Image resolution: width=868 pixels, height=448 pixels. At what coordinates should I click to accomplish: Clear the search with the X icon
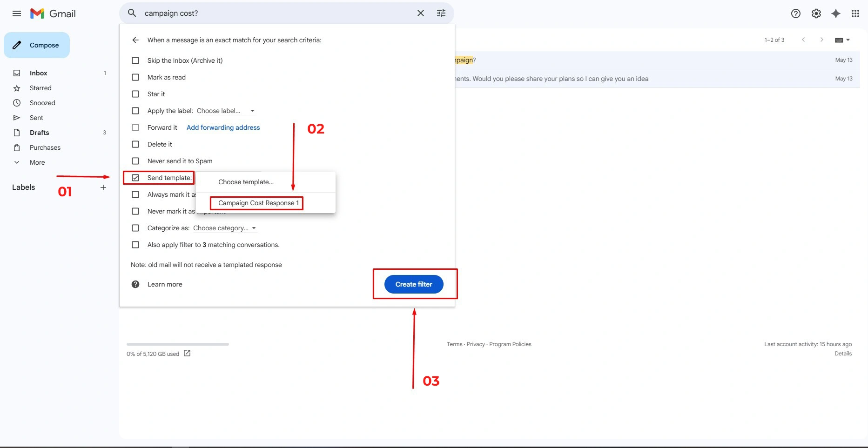421,13
